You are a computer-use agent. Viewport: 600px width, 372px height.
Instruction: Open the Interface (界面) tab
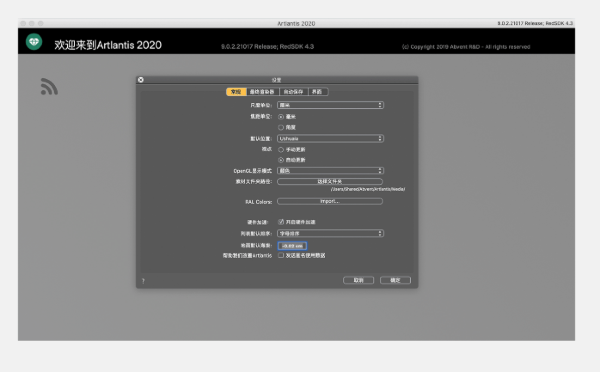pos(317,92)
